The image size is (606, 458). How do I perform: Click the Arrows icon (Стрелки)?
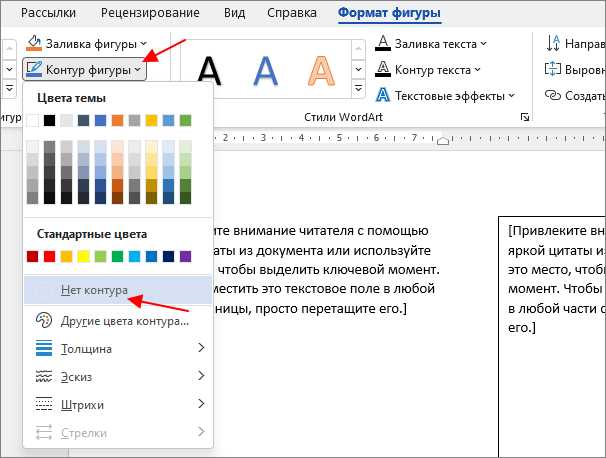44,432
